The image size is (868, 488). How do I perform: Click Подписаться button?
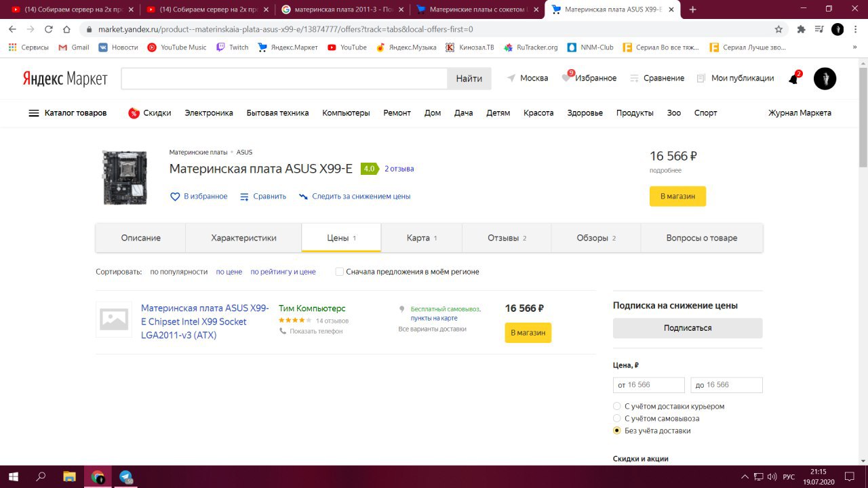coord(688,328)
